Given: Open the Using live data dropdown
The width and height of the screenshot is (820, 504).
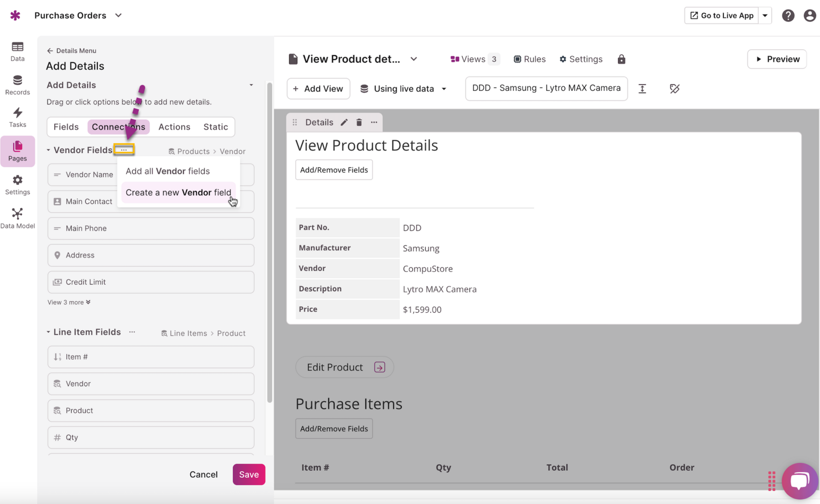Looking at the screenshot, I should coord(403,89).
